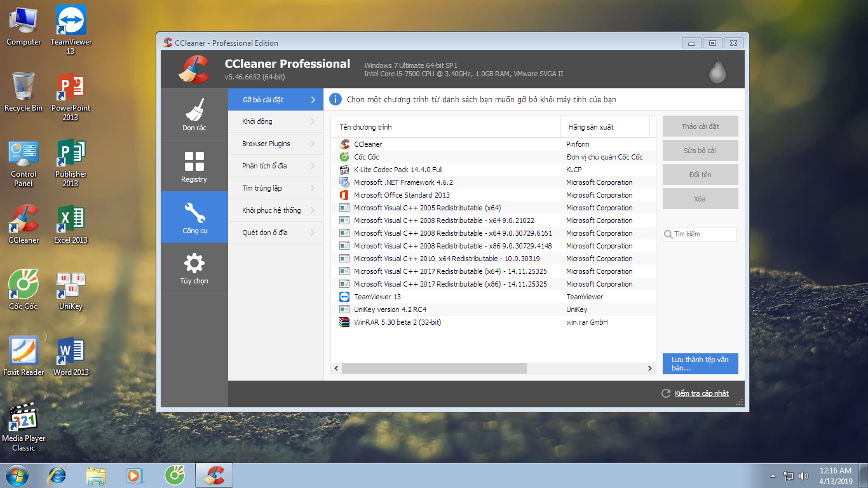Select Microsoft Visual C++ 2005 Redistributable (x64)
This screenshot has height=488, width=868.
(x=493, y=208)
